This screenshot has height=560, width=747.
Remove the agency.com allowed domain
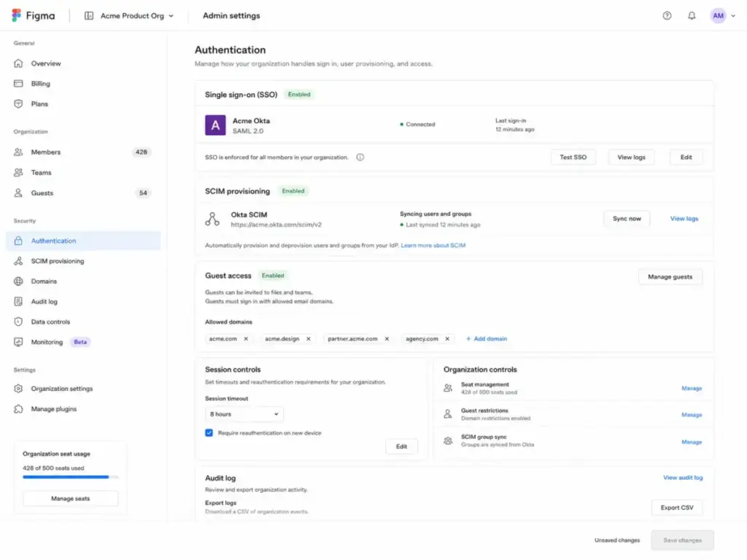click(x=447, y=338)
